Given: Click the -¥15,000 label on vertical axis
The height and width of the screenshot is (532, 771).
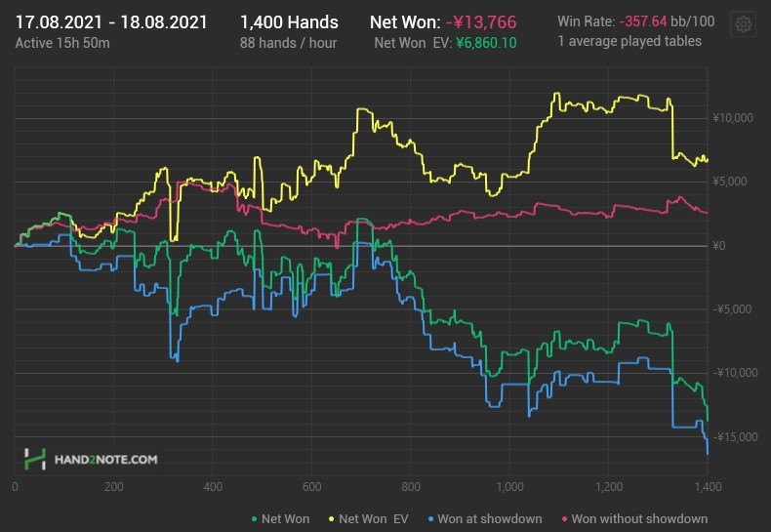Looking at the screenshot, I should (x=732, y=436).
